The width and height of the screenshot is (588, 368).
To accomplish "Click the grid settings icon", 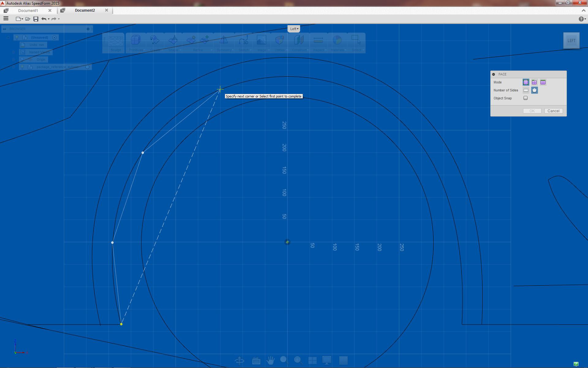I will pyautogui.click(x=343, y=360).
